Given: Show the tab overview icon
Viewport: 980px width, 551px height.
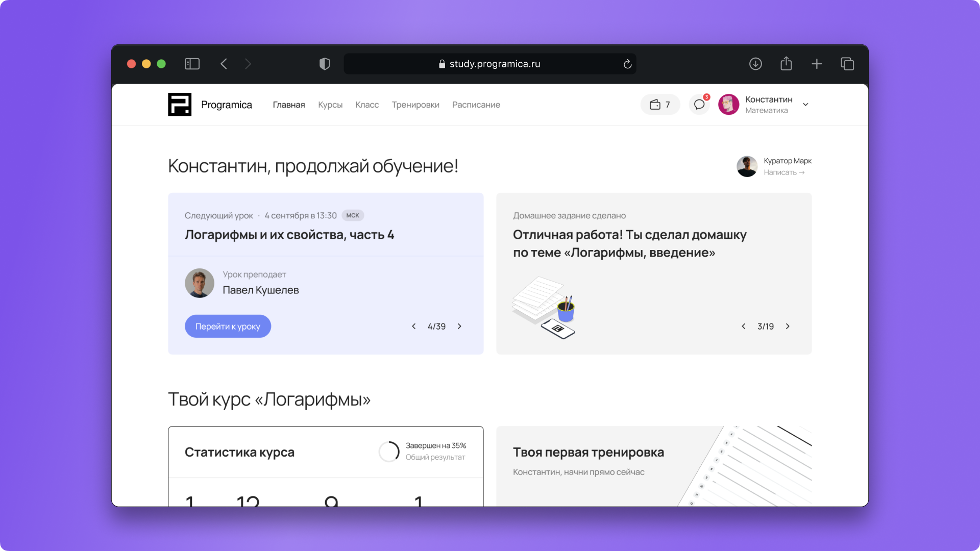Looking at the screenshot, I should click(x=847, y=64).
